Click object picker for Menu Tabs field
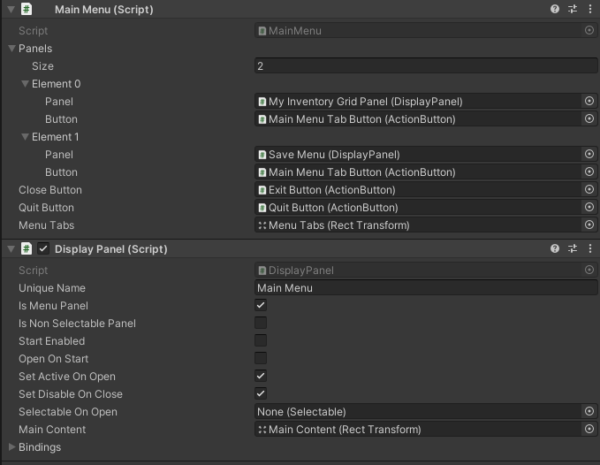Image resolution: width=600 pixels, height=465 pixels. tap(589, 226)
